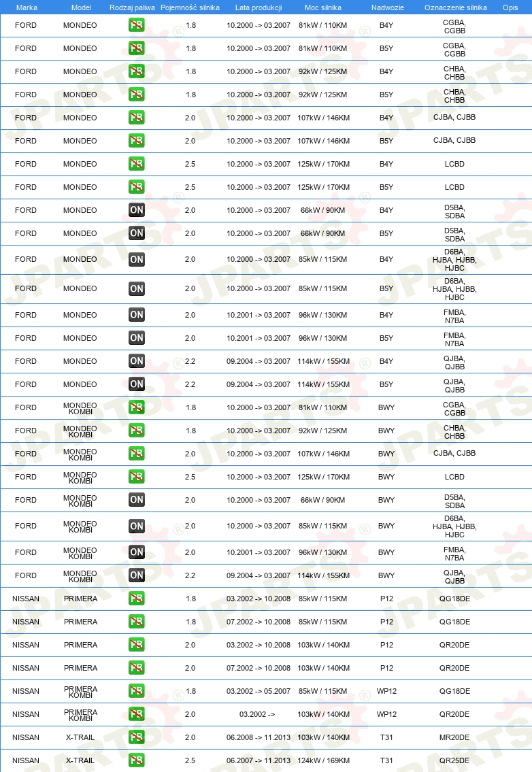The image size is (532, 772).
Task: Click petrol icon in Mondeo 107kW B5Y row
Action: pos(137,141)
